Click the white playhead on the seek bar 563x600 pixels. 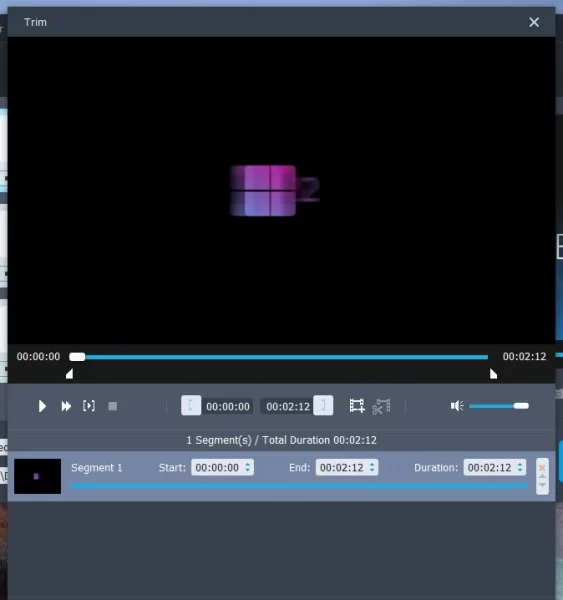click(x=77, y=357)
